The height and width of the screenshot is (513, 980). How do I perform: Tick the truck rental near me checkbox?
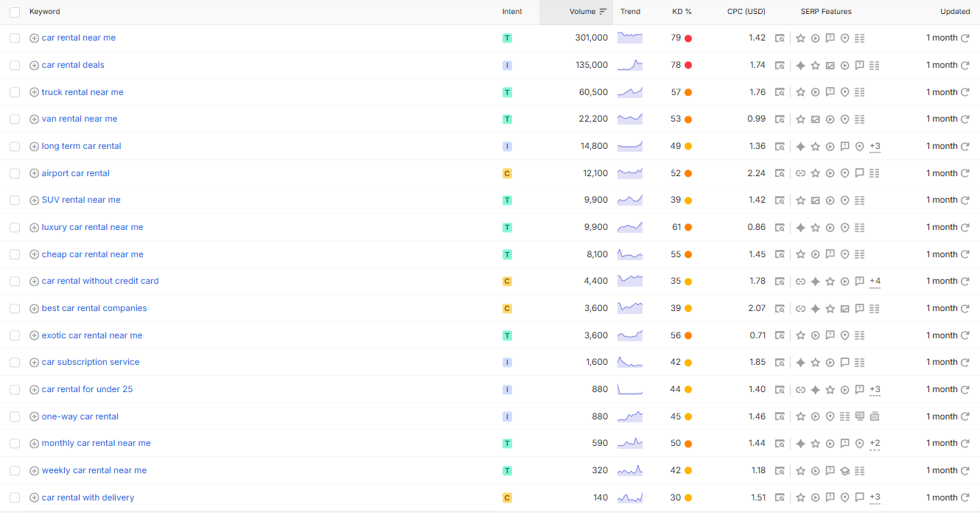coord(15,92)
